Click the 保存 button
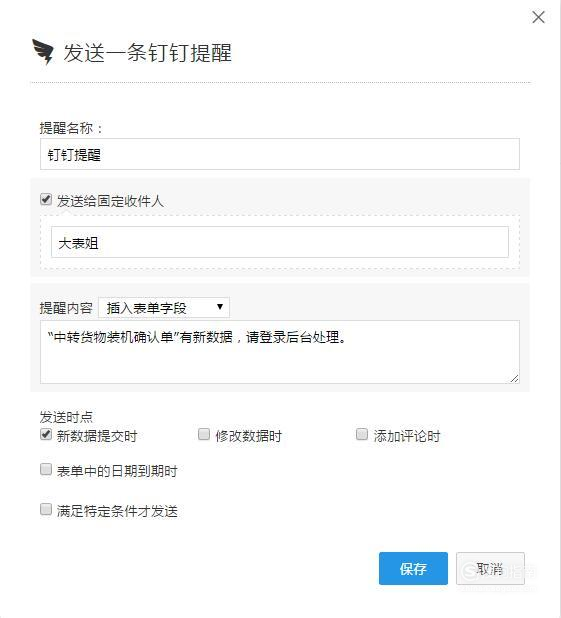The width and height of the screenshot is (561, 618). 413,568
